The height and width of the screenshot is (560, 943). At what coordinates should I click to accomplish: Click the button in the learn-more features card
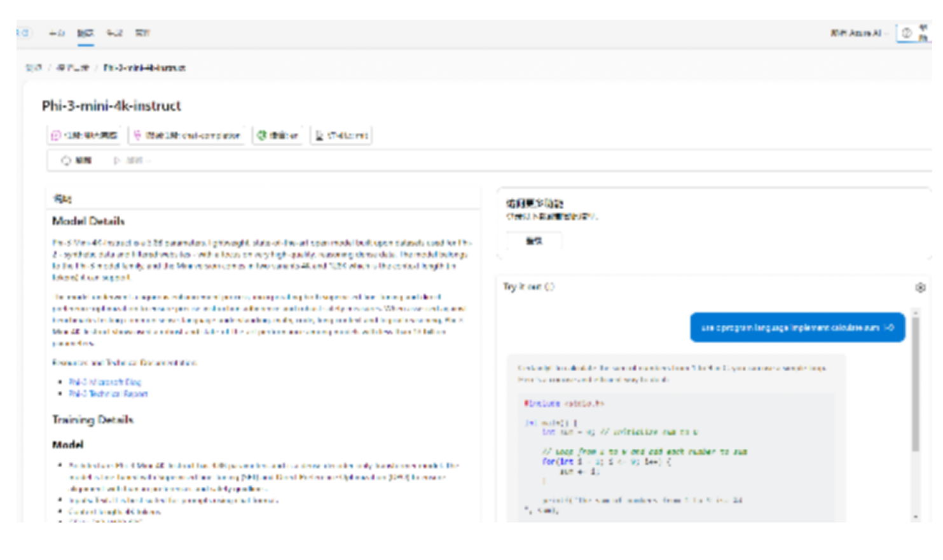[x=534, y=242]
